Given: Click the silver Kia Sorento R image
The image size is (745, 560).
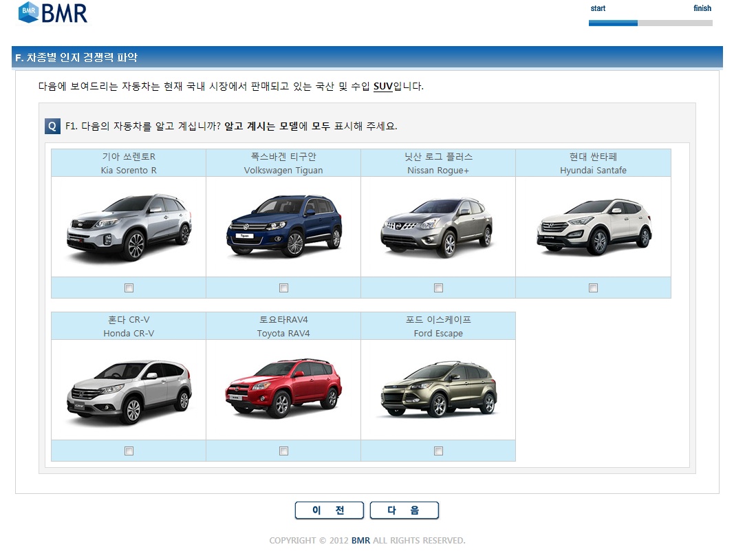Looking at the screenshot, I should pos(129,227).
